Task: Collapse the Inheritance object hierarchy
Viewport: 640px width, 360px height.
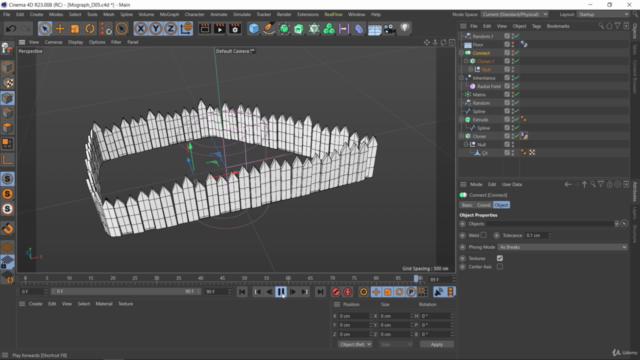Action: pos(462,78)
